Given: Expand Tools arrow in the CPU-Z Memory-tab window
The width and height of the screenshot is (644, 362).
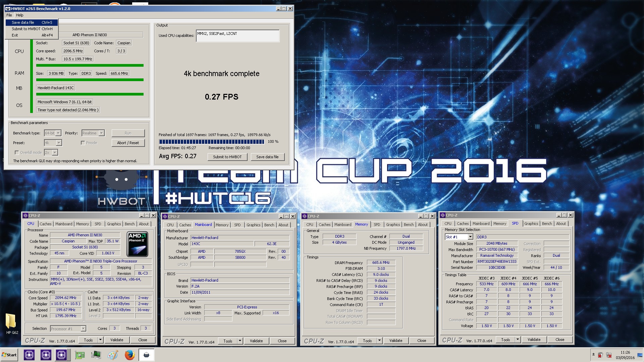Looking at the screenshot, I should tap(379, 341).
